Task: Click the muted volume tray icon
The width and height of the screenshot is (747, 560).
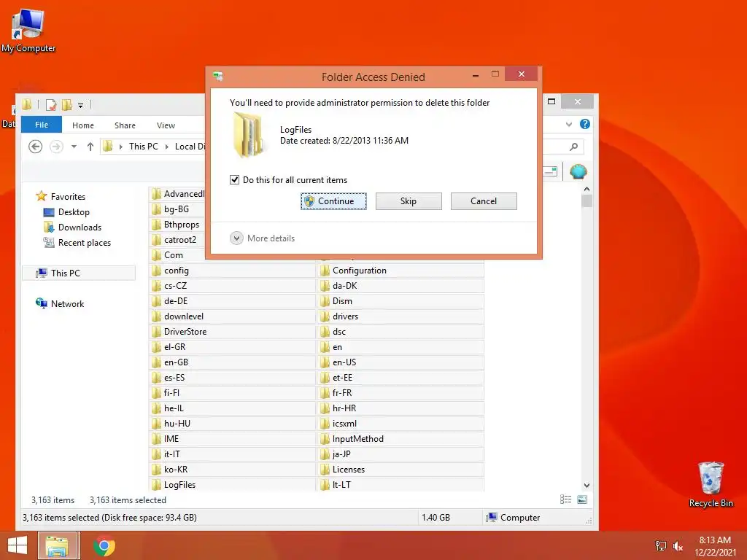Action: (678, 545)
